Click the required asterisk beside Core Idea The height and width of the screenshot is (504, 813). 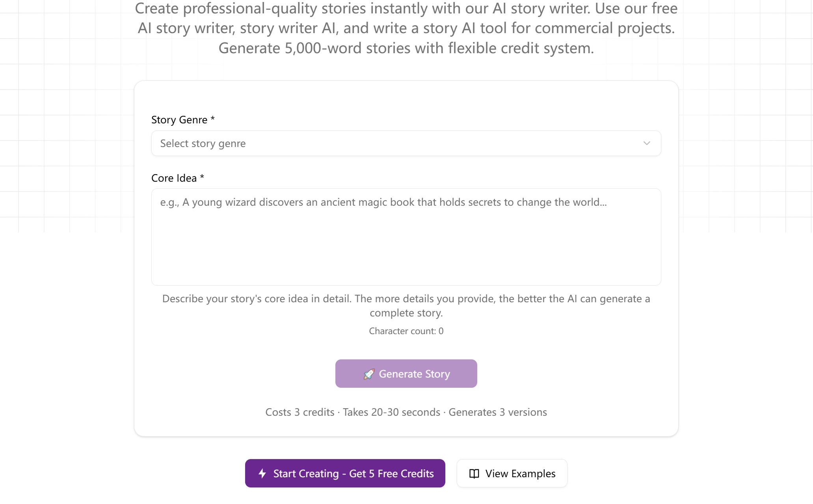(202, 177)
